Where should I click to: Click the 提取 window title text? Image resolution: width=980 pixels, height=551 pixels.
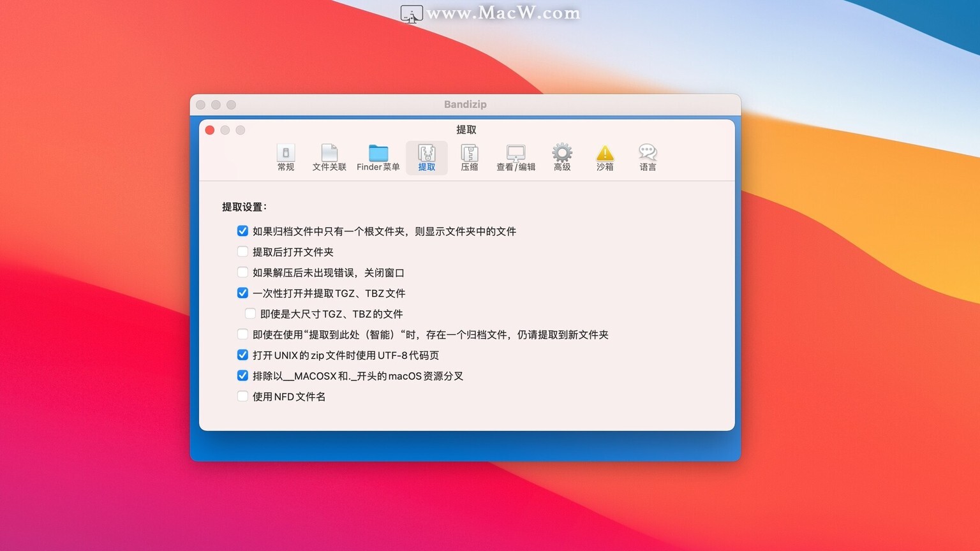466,129
